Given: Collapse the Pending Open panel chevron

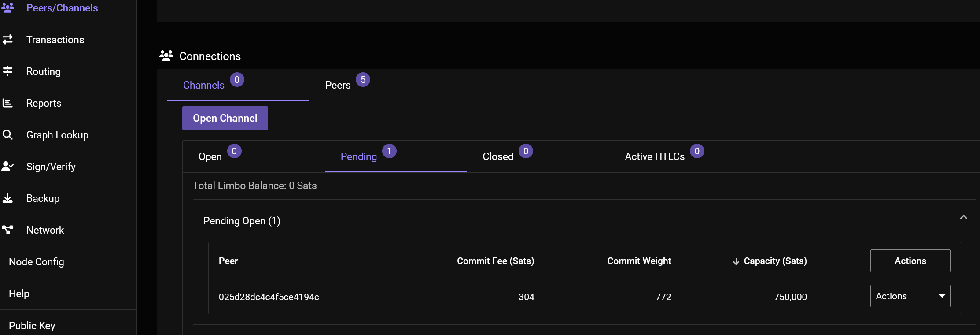Looking at the screenshot, I should click(963, 217).
